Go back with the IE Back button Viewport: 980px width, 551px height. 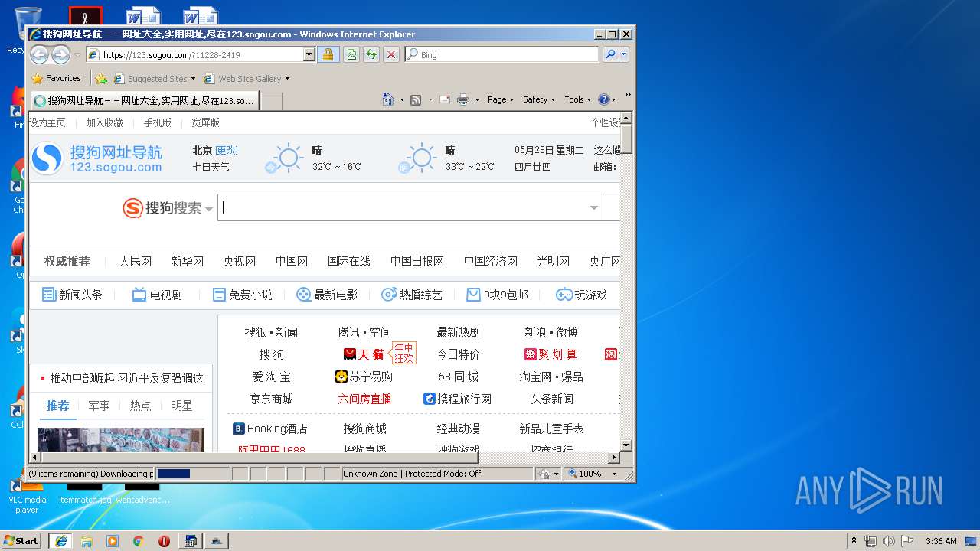click(x=39, y=54)
